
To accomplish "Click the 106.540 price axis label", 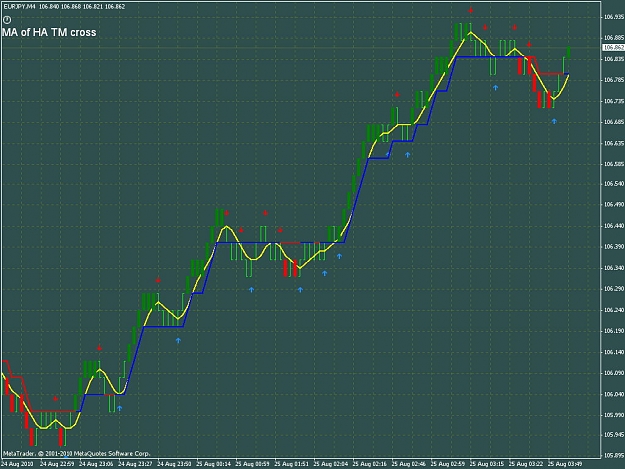I will [614, 184].
